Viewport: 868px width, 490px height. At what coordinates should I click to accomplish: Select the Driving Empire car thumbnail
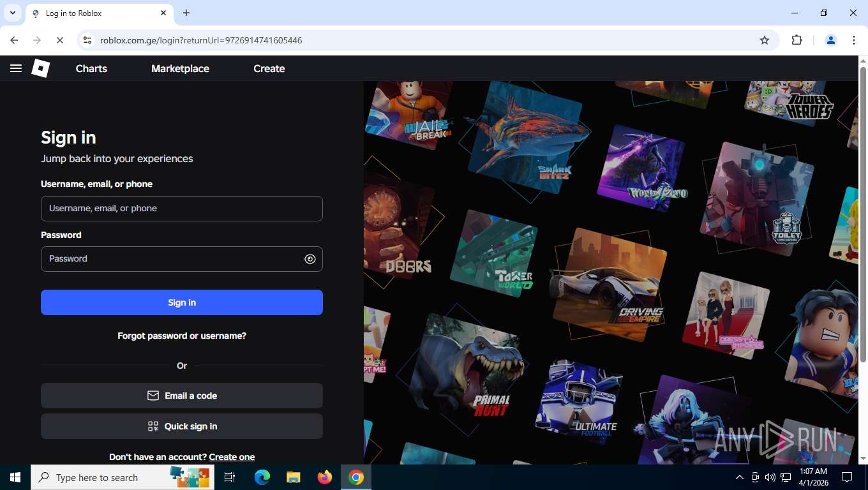pyautogui.click(x=610, y=285)
